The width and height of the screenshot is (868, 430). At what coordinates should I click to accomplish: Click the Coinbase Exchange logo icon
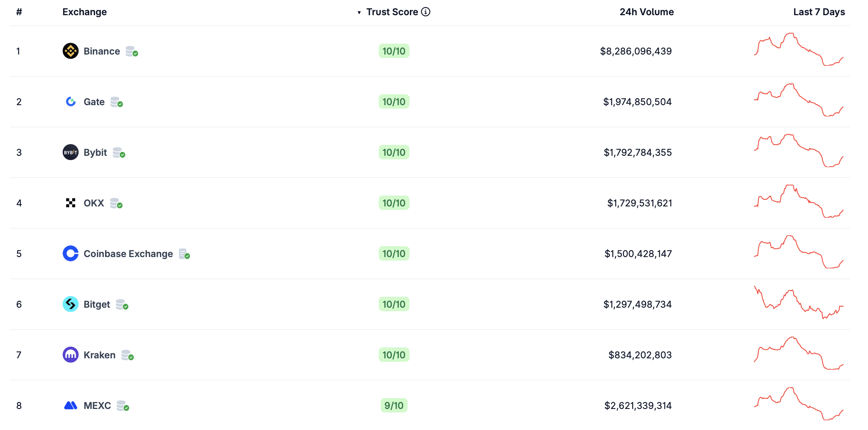click(x=70, y=254)
